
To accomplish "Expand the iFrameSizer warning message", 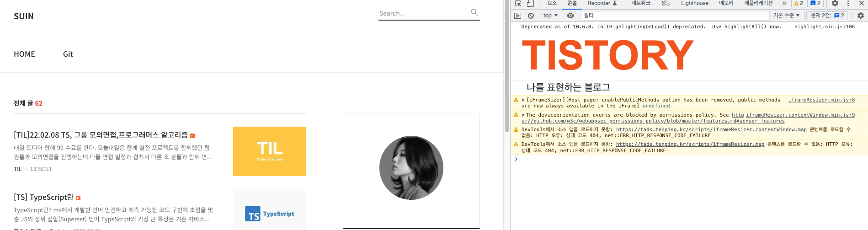I will [523, 100].
